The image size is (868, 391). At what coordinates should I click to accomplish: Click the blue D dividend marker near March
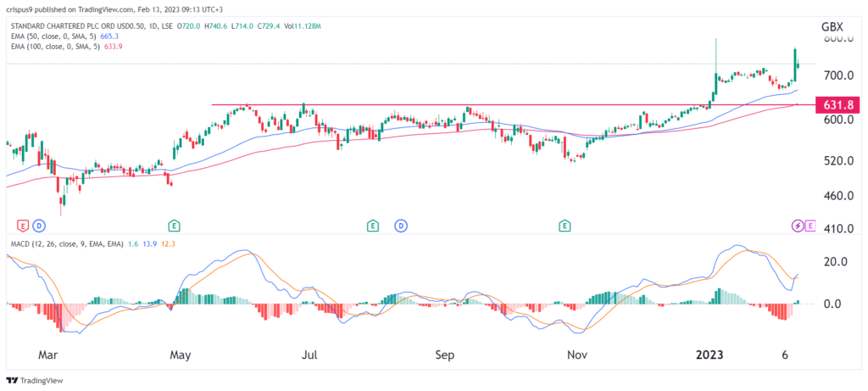[x=39, y=226]
